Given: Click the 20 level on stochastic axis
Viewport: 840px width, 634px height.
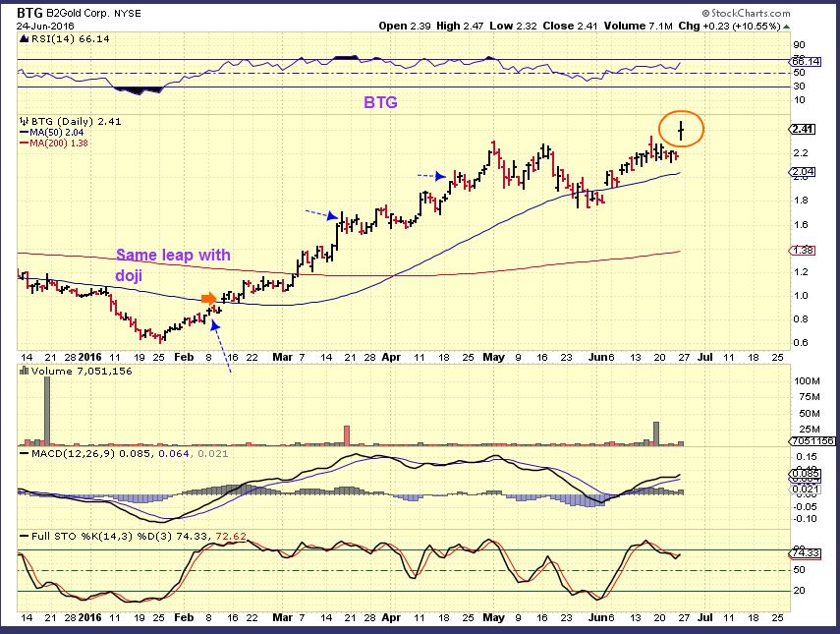Looking at the screenshot, I should click(x=799, y=590).
